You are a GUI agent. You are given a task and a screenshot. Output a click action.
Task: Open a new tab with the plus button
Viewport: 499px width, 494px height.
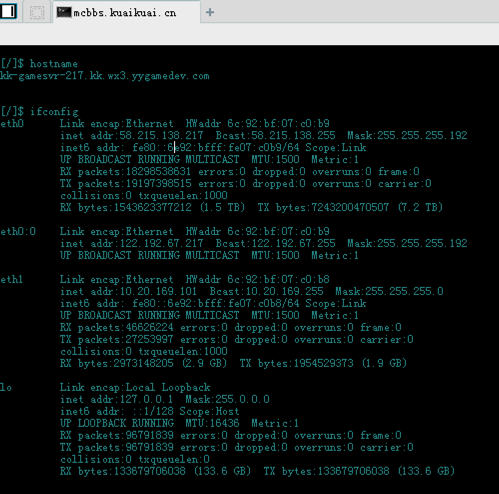coord(210,12)
